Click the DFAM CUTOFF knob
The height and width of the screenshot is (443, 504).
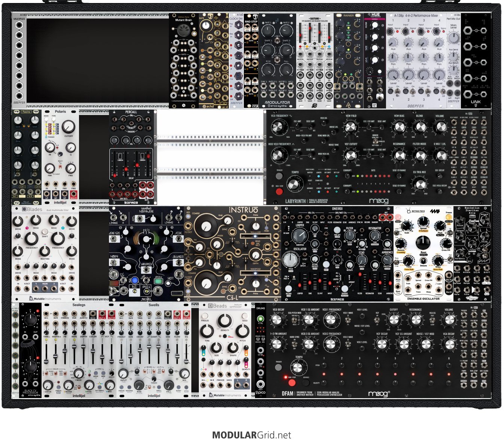click(394, 320)
